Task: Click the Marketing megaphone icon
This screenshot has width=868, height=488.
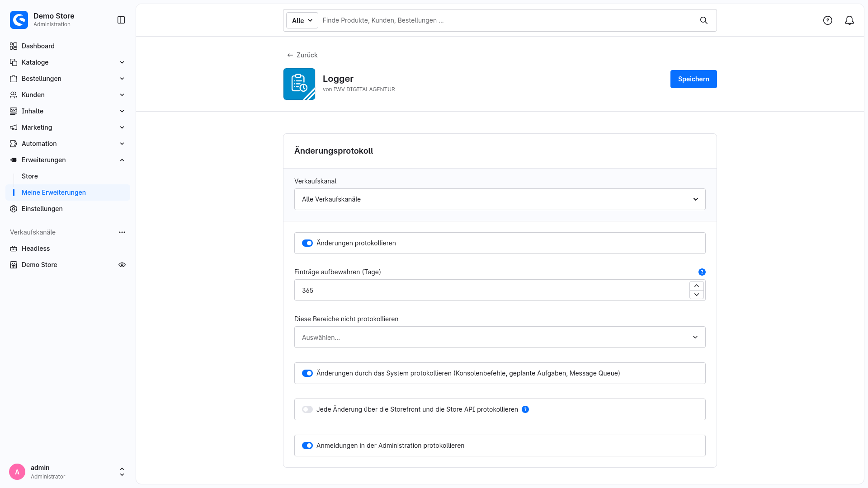Action: 14,127
